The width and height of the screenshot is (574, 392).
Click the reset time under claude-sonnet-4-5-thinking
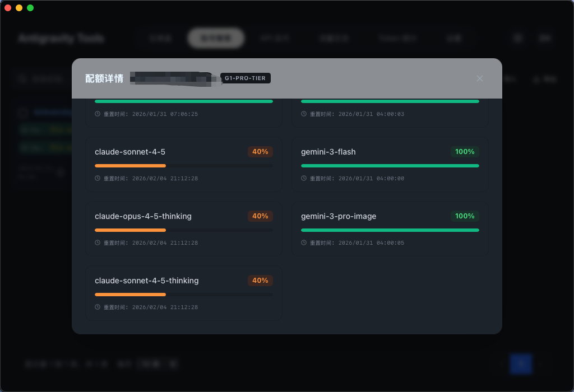click(x=151, y=307)
